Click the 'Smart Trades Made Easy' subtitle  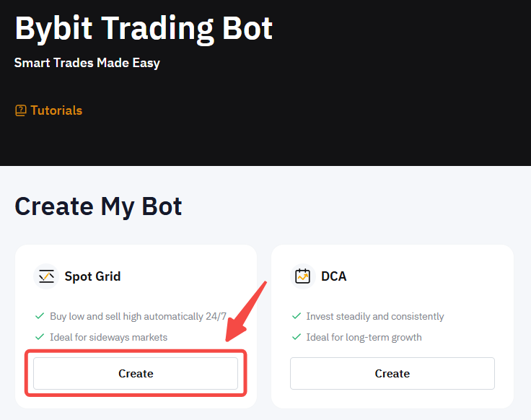(x=87, y=63)
